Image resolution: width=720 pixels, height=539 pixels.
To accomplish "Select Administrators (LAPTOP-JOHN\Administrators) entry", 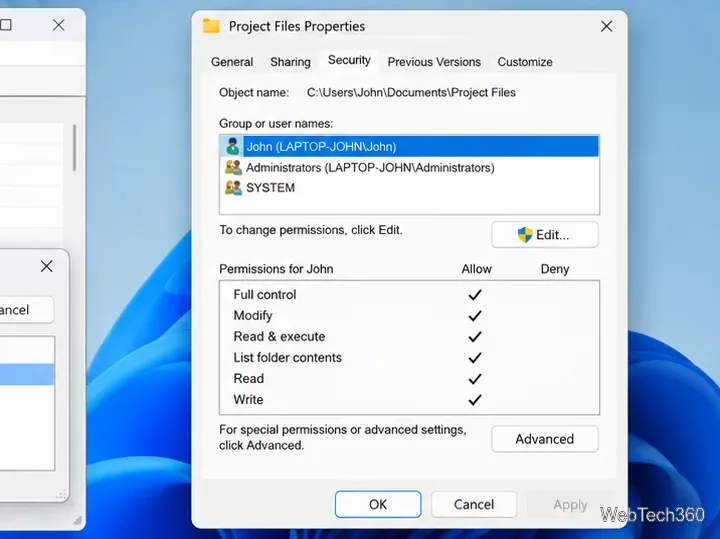I will point(409,167).
